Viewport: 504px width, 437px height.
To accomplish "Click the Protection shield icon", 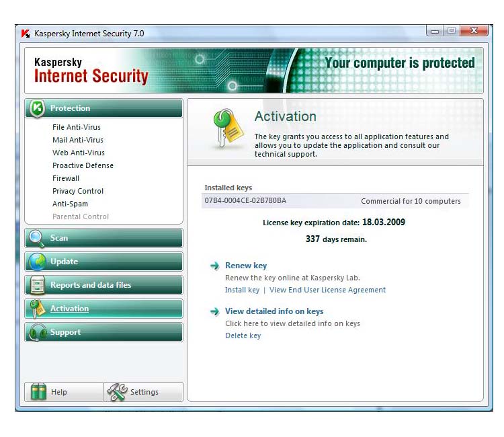I will point(37,108).
